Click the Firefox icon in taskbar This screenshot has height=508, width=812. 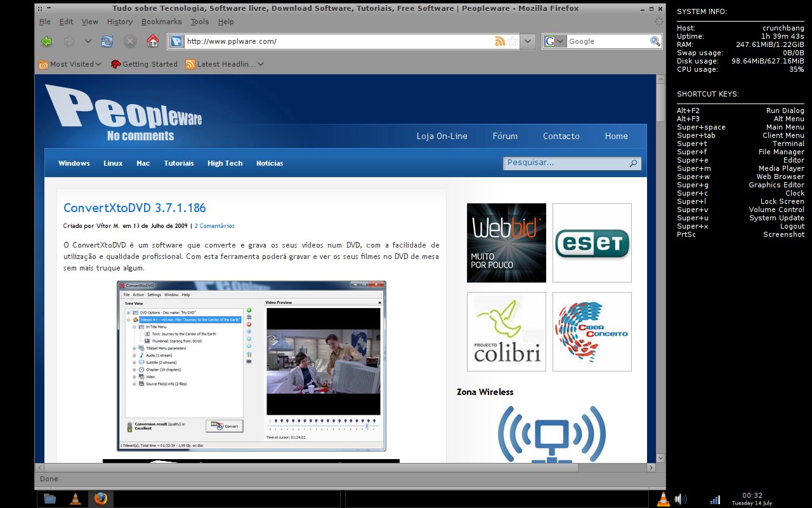click(100, 499)
